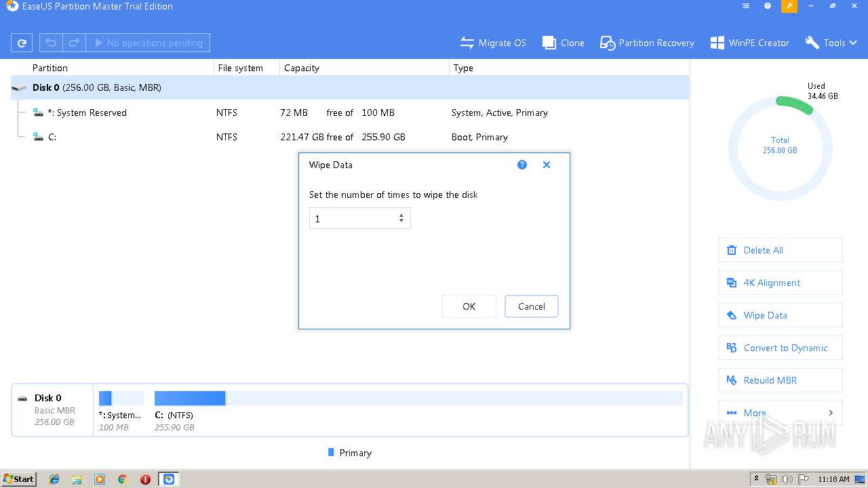
Task: Click Rebuild MBR action
Action: tap(781, 380)
